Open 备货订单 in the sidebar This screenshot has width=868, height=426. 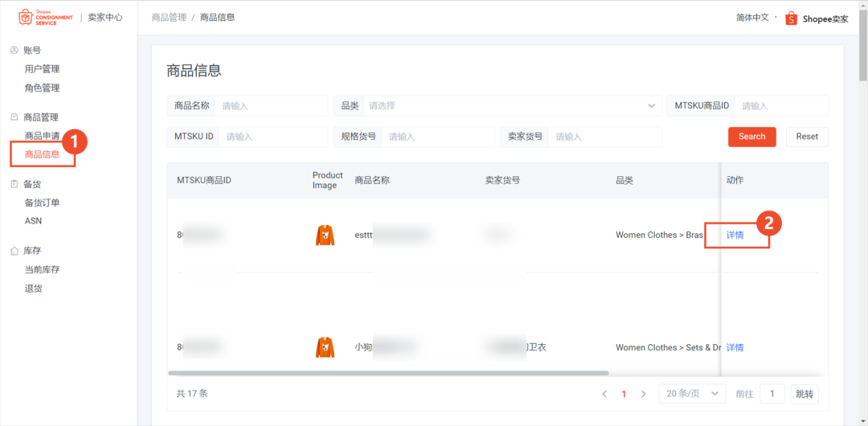42,203
